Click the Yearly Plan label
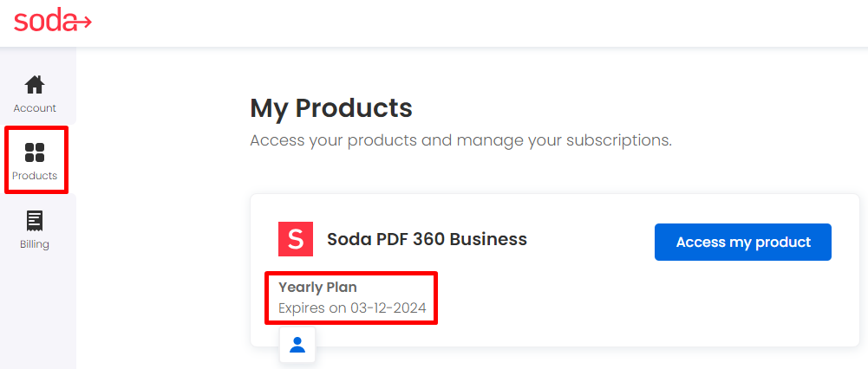This screenshot has height=369, width=868. 317,287
